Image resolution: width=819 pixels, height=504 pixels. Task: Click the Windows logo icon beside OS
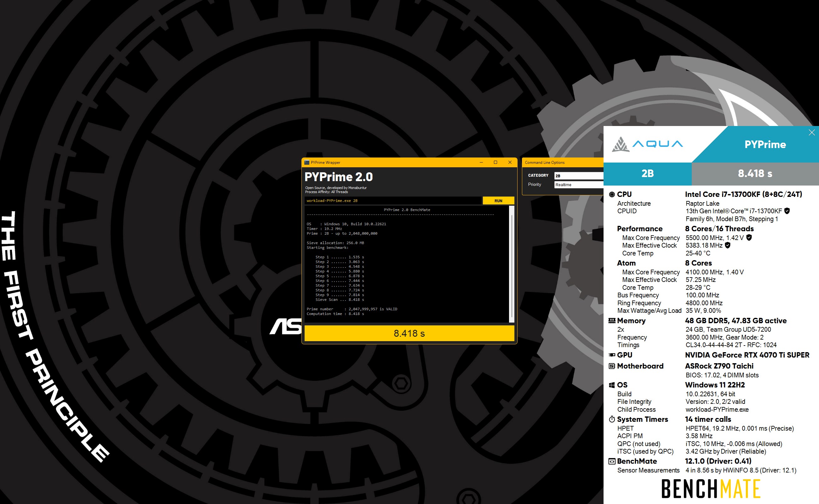(x=612, y=385)
